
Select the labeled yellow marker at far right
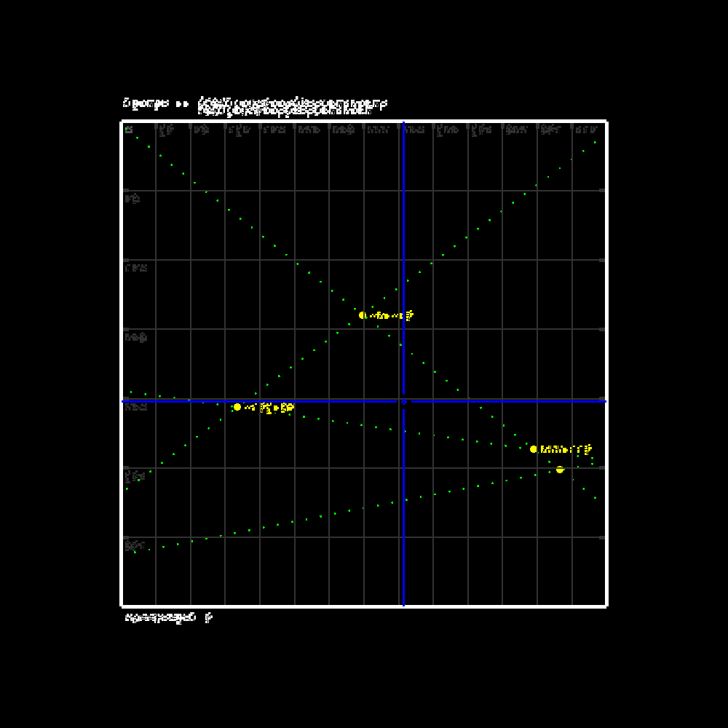534,449
